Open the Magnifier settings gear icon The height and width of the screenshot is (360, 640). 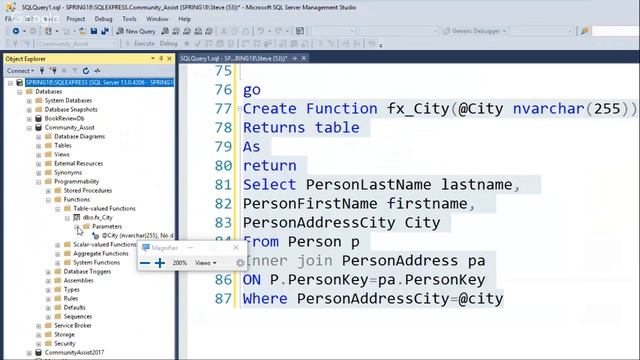click(240, 263)
